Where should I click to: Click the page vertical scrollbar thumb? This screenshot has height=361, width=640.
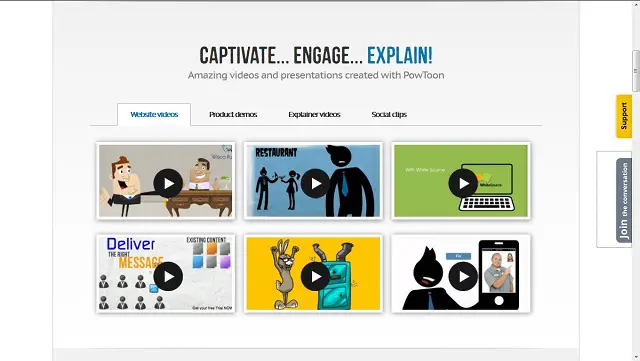[636, 71]
